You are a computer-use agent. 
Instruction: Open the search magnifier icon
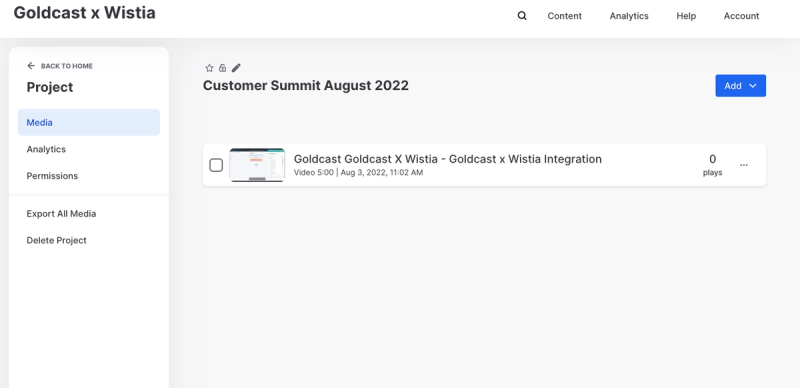[x=522, y=16]
